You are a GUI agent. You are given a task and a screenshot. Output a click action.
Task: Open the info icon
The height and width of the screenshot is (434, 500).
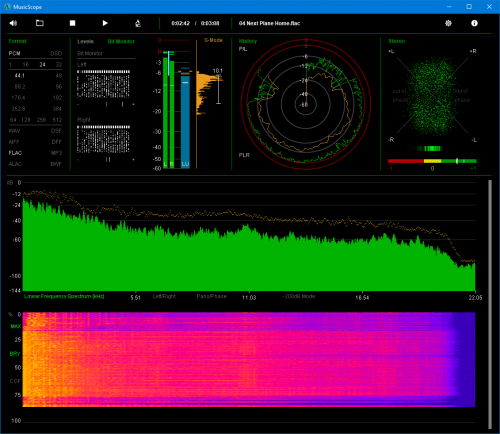coord(474,23)
